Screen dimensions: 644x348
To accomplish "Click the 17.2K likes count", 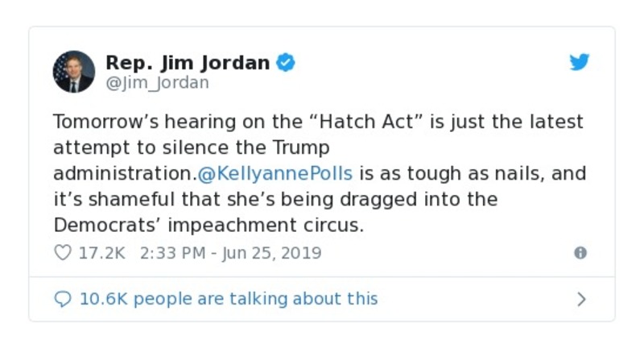I will point(101,253).
